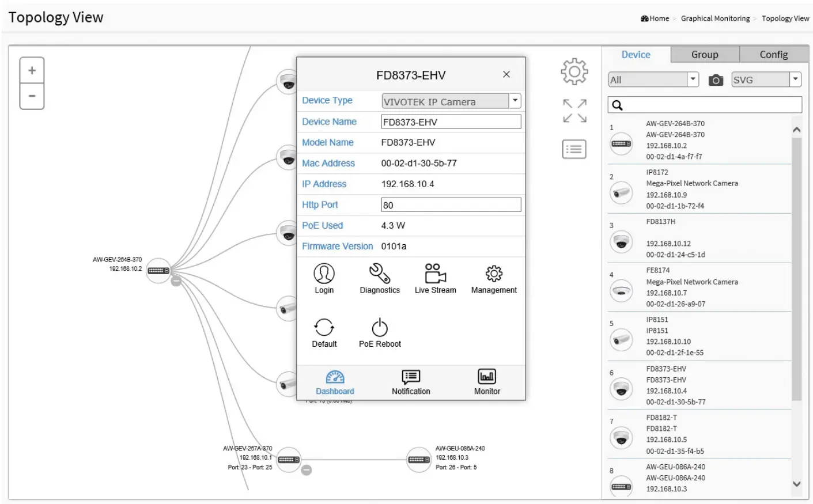Screen dimensions: 813x504
Task: Zoom in the topology with plus button
Action: 32,70
